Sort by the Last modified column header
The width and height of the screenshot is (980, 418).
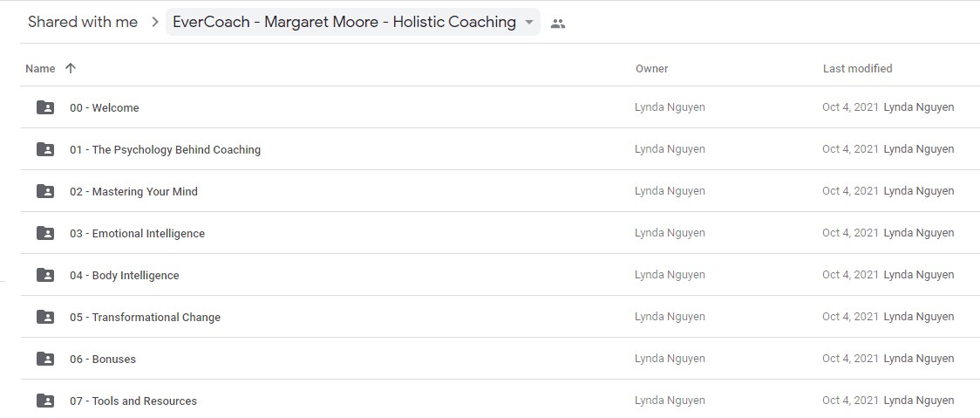point(858,68)
